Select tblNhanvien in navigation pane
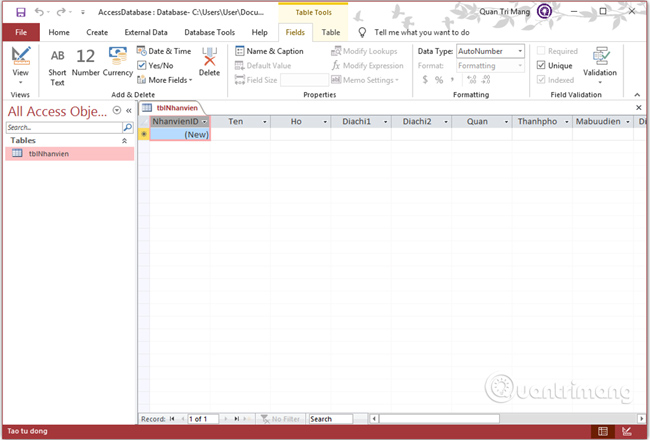650x440 pixels. [70, 153]
